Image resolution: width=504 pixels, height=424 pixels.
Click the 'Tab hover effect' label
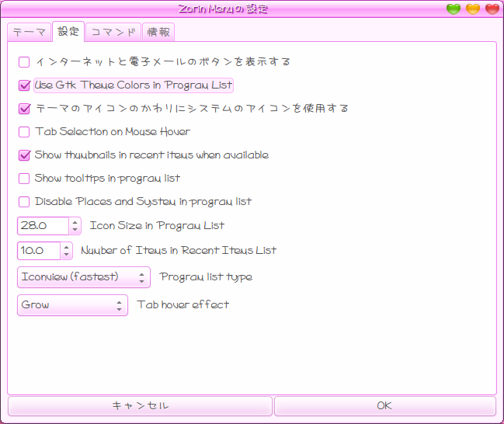coord(183,304)
